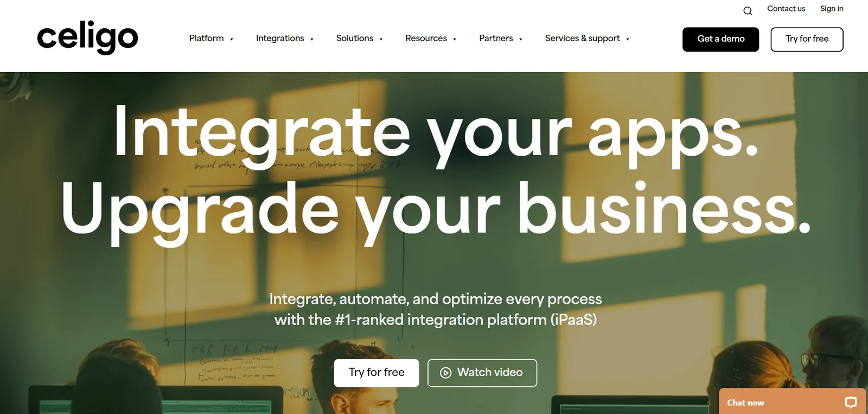This screenshot has height=414, width=868.
Task: Open the search magnifier icon
Action: [748, 11]
